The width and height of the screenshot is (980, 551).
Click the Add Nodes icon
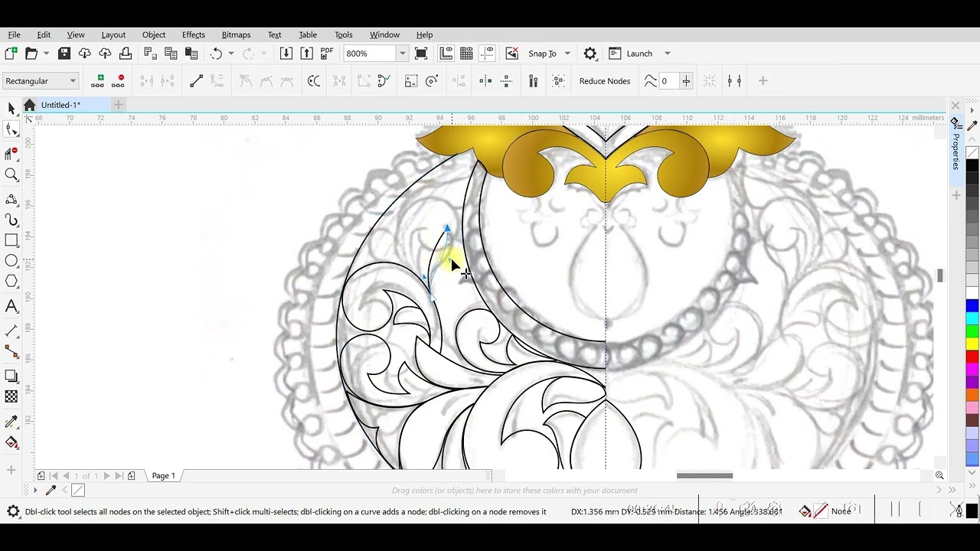(x=97, y=81)
